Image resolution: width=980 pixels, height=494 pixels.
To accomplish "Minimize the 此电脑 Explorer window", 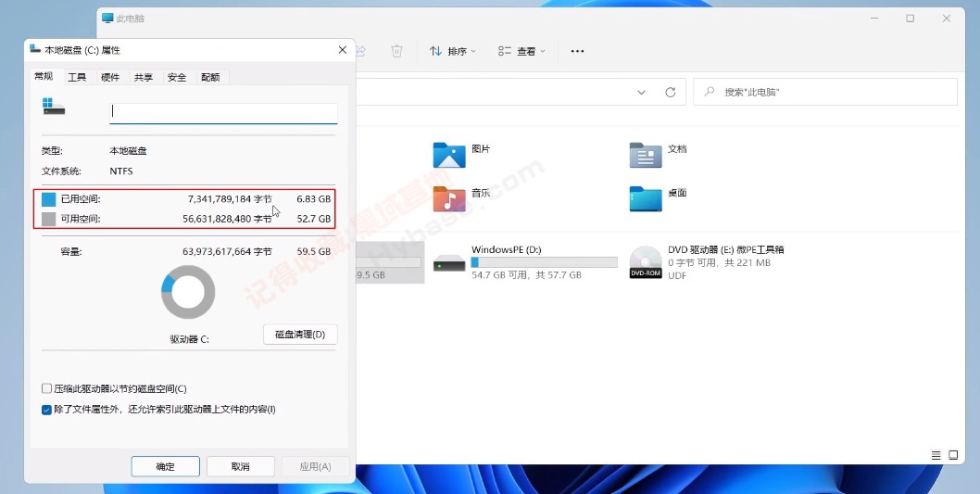I will click(x=874, y=19).
